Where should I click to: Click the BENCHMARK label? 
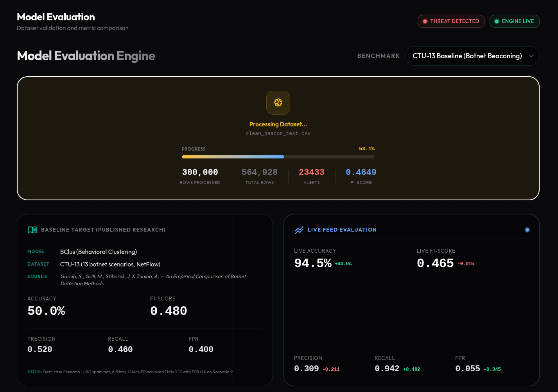point(379,56)
